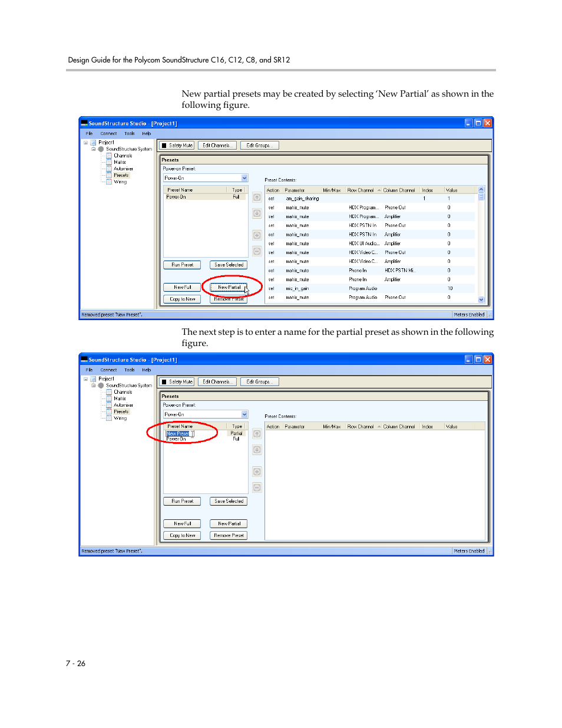Toggle Safety Mute in the second figure window
The width and height of the screenshot is (562, 728).
pyautogui.click(x=177, y=382)
